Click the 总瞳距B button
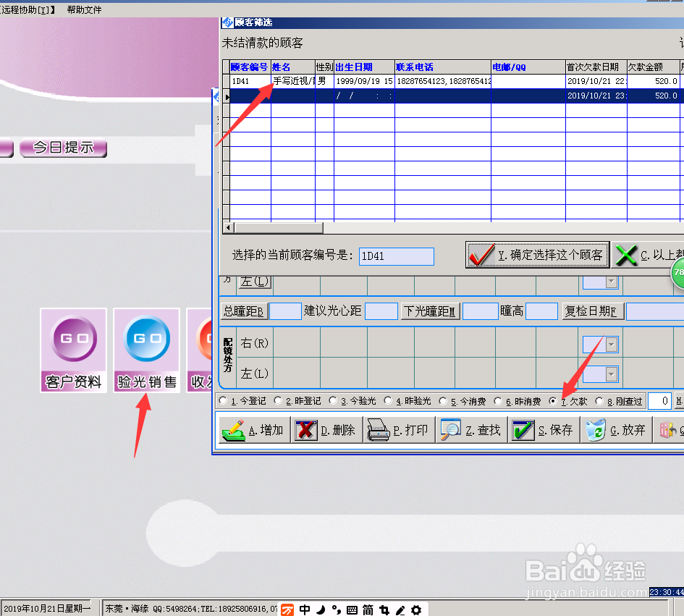 tap(243, 311)
